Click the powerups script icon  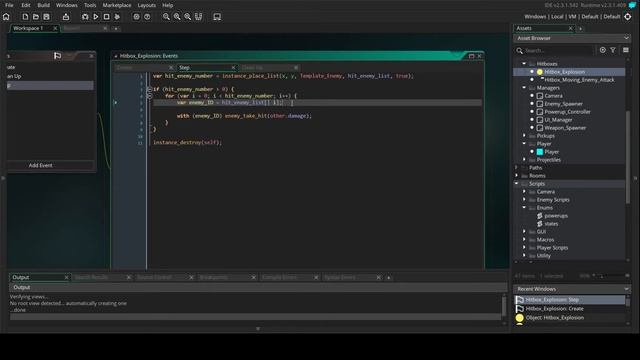click(540, 216)
